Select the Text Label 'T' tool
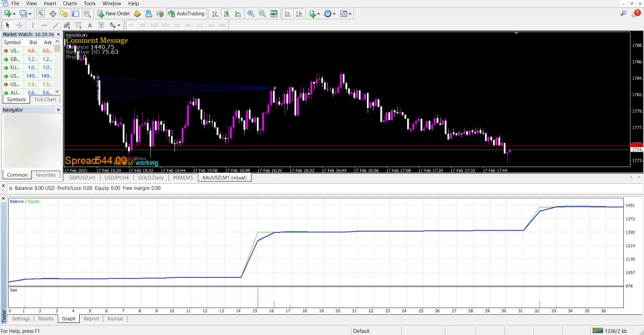 tap(101, 26)
